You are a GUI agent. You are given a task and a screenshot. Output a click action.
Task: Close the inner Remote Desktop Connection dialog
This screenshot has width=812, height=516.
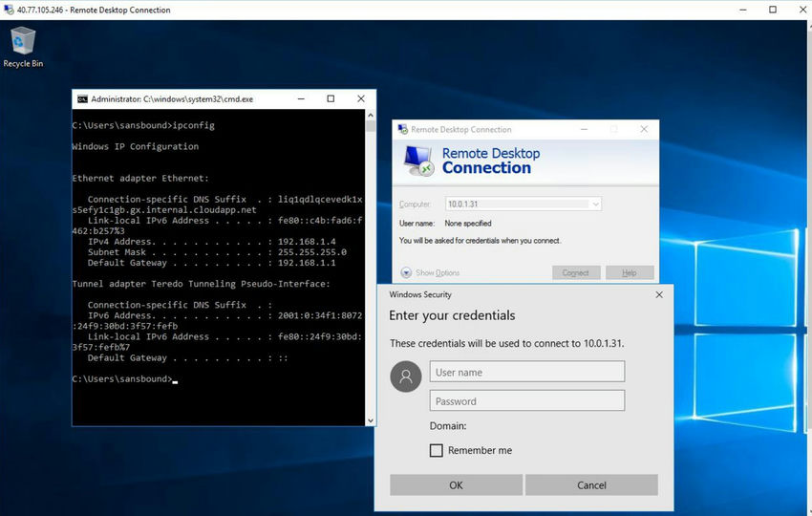tap(644, 129)
